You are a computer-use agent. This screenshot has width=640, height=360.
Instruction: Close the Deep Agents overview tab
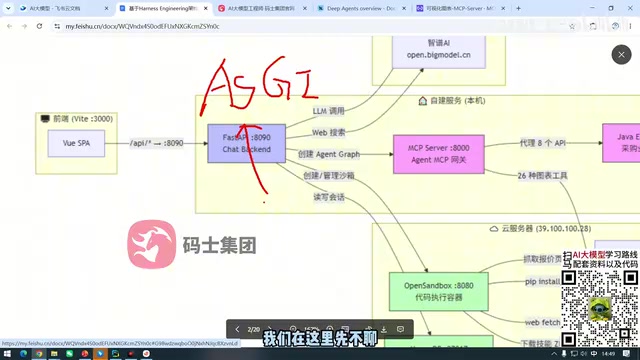click(404, 8)
